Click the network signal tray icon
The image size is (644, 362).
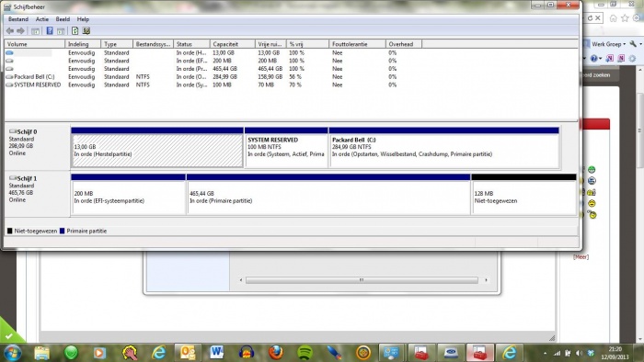tap(557, 353)
